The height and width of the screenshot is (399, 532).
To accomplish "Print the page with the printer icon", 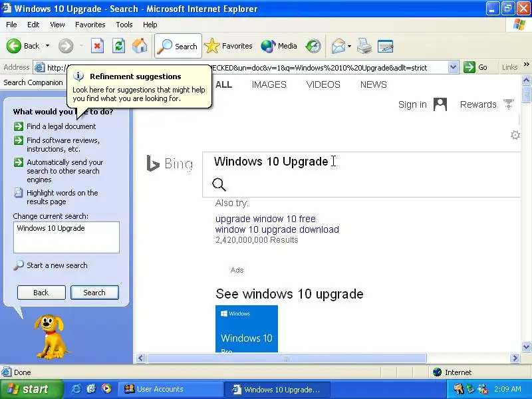I will tap(364, 46).
